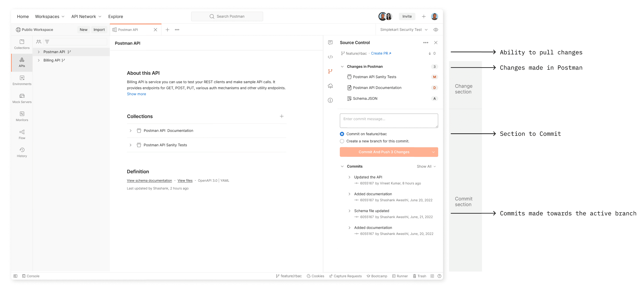Click the Create PR link
The image size is (644, 292).
pyautogui.click(x=381, y=53)
